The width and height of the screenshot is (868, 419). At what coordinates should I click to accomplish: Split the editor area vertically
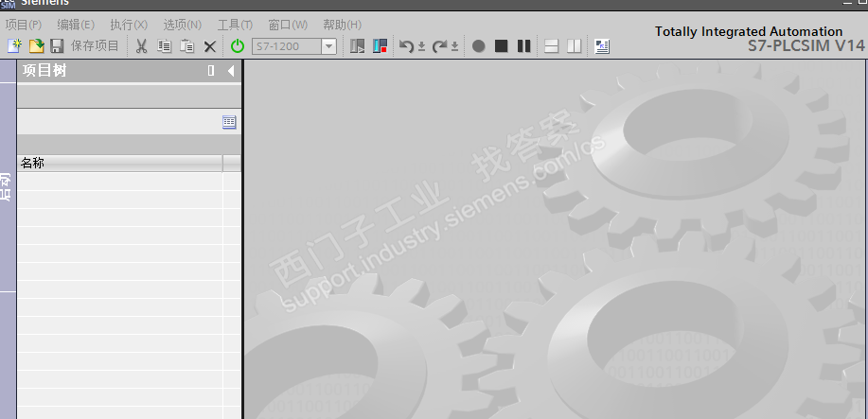pos(574,46)
